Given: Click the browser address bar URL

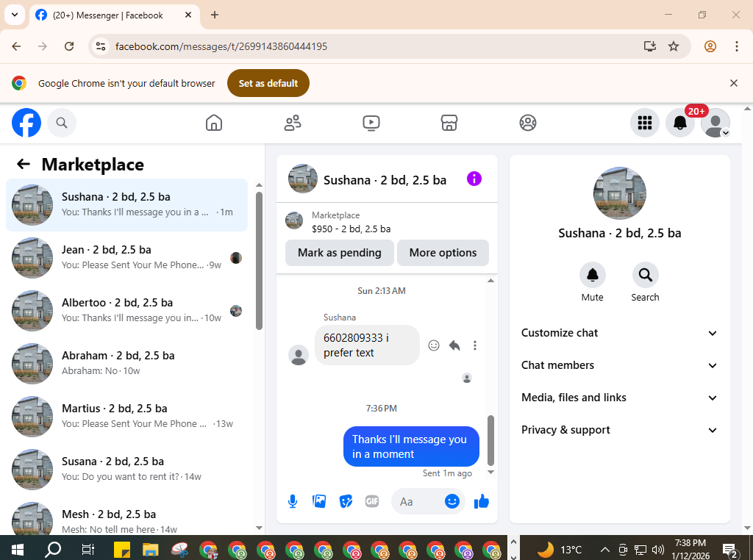Looking at the screenshot, I should pos(221,46).
